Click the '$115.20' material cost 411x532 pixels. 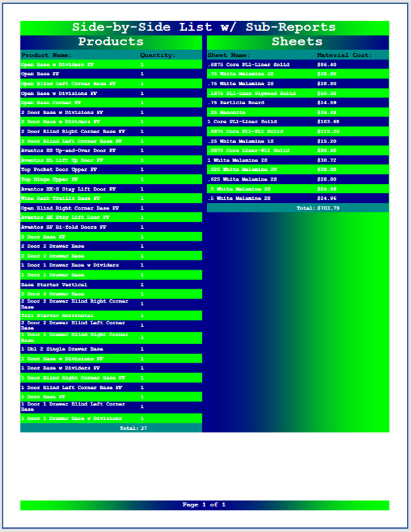coord(328,131)
